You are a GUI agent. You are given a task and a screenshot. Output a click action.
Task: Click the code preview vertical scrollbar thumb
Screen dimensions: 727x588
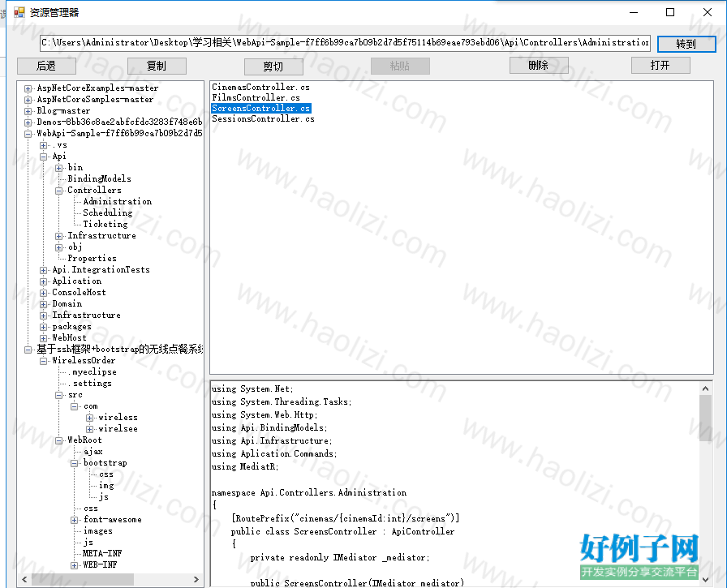tap(706, 418)
